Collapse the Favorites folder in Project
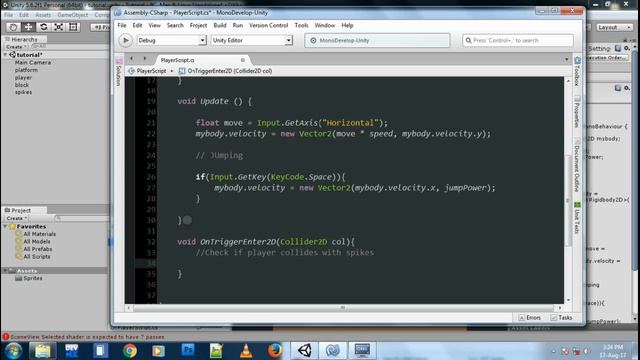This screenshot has width=640, height=360. (x=5, y=226)
